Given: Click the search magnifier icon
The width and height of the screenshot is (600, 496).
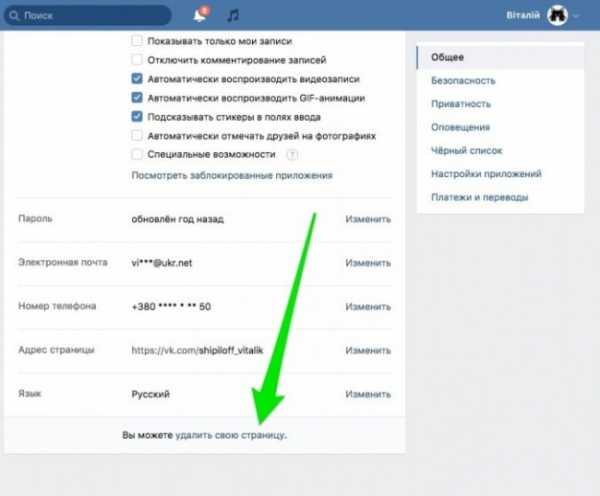Looking at the screenshot, I should coord(14,15).
